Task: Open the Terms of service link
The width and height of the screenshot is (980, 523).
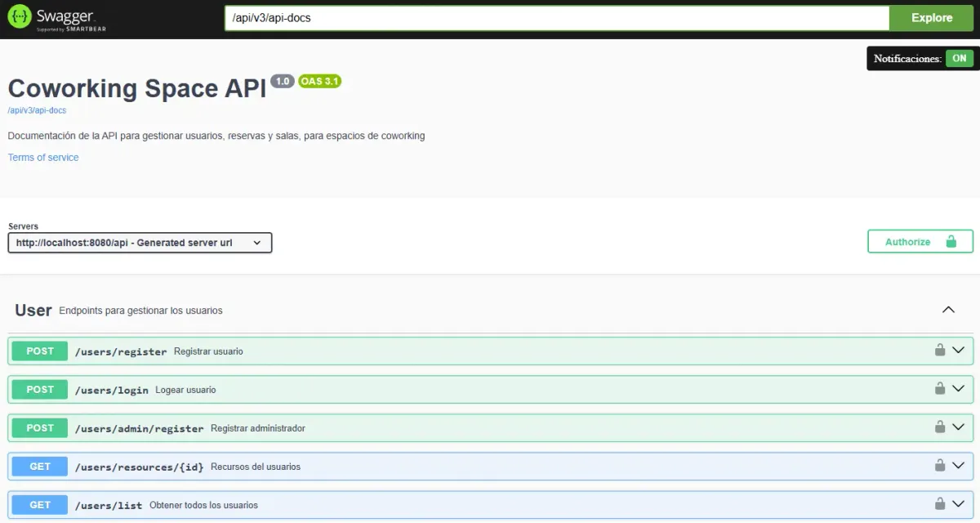Action: [x=43, y=158]
